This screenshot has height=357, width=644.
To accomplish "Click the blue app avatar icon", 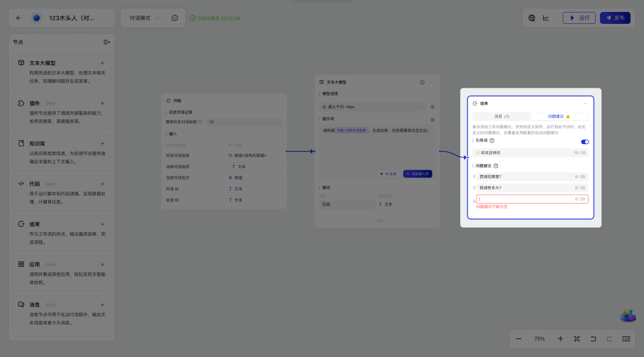I will (x=36, y=18).
